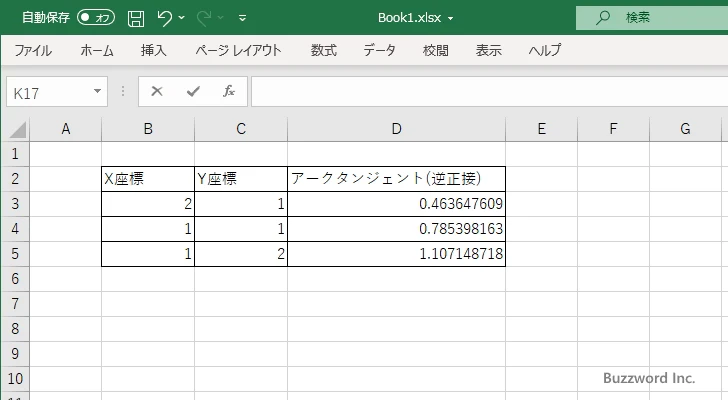Screen dimensions: 728x400
Task: Select cell B4 containing 1
Action: coord(148,229)
